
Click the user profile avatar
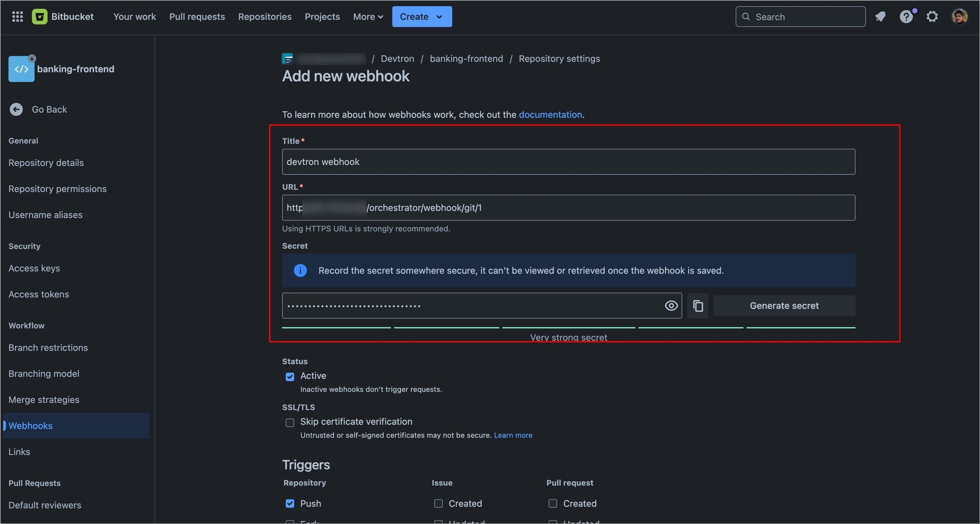(x=959, y=17)
